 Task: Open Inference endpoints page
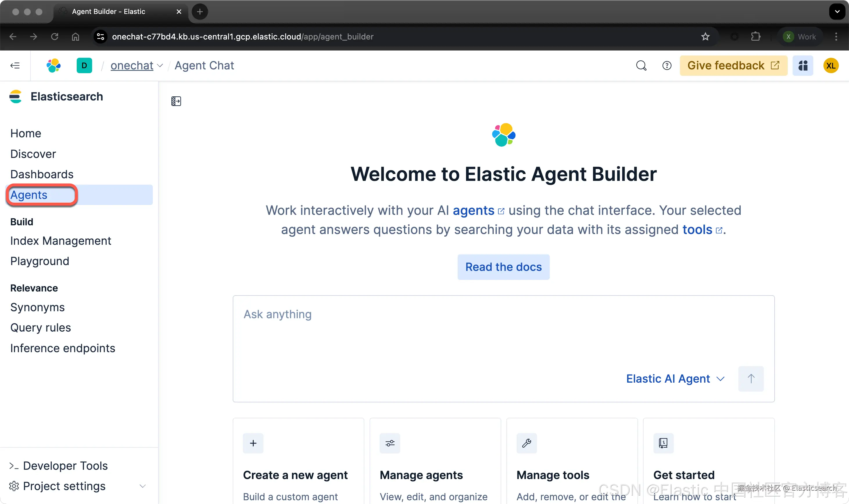[62, 348]
